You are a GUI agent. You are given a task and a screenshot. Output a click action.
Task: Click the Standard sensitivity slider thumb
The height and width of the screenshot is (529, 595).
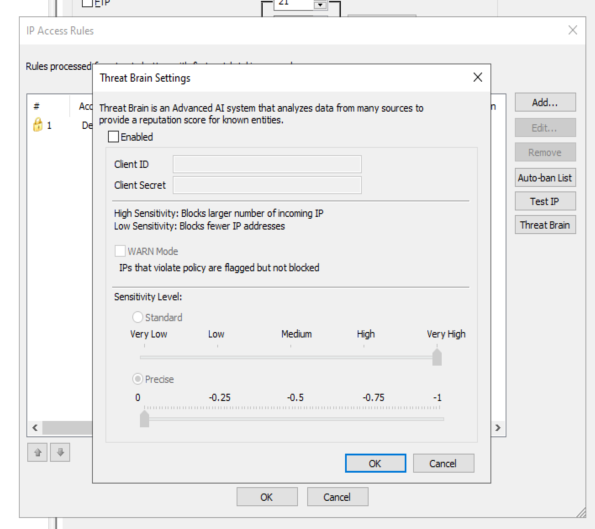(437, 357)
